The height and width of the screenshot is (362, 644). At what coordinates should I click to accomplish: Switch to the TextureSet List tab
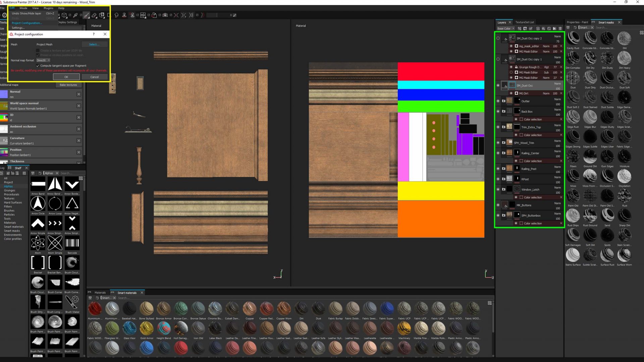tap(525, 22)
